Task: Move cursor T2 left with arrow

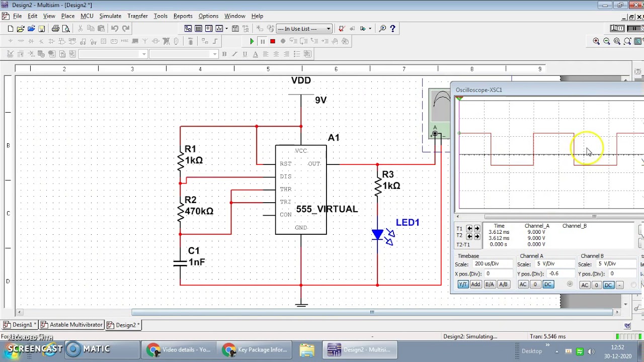Action: point(469,236)
